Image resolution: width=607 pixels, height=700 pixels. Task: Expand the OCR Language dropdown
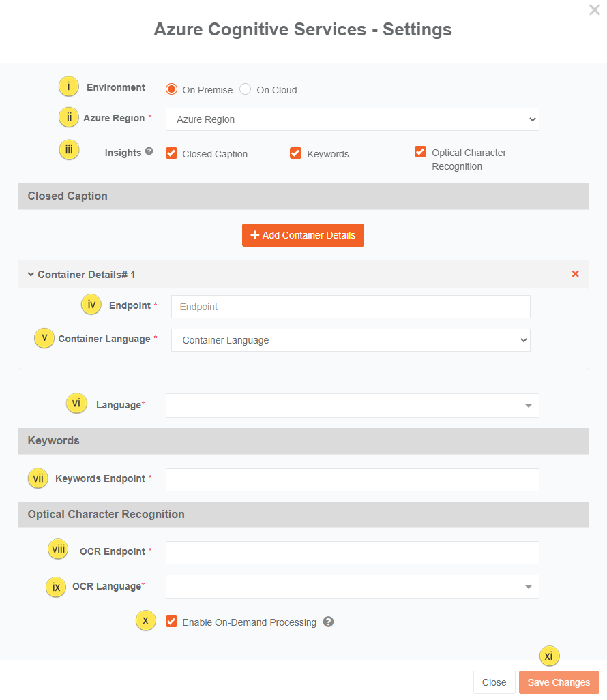click(x=352, y=587)
